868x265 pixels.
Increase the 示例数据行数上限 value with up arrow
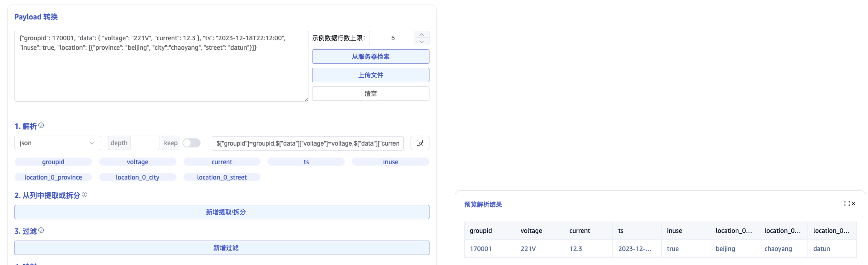click(421, 35)
